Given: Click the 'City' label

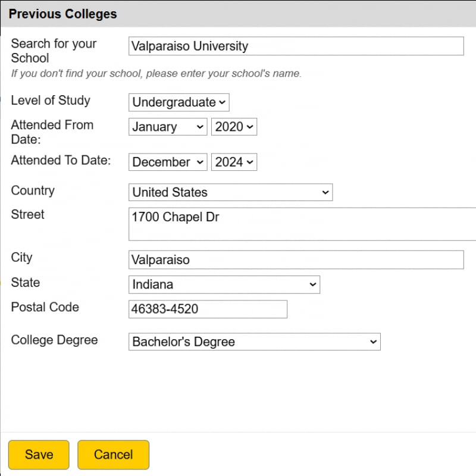Looking at the screenshot, I should coord(21,258).
